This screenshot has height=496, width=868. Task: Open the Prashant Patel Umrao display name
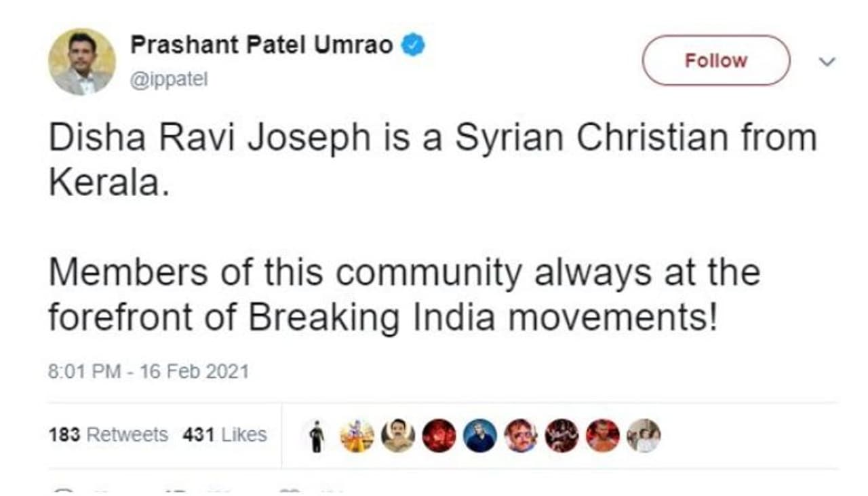click(x=261, y=45)
